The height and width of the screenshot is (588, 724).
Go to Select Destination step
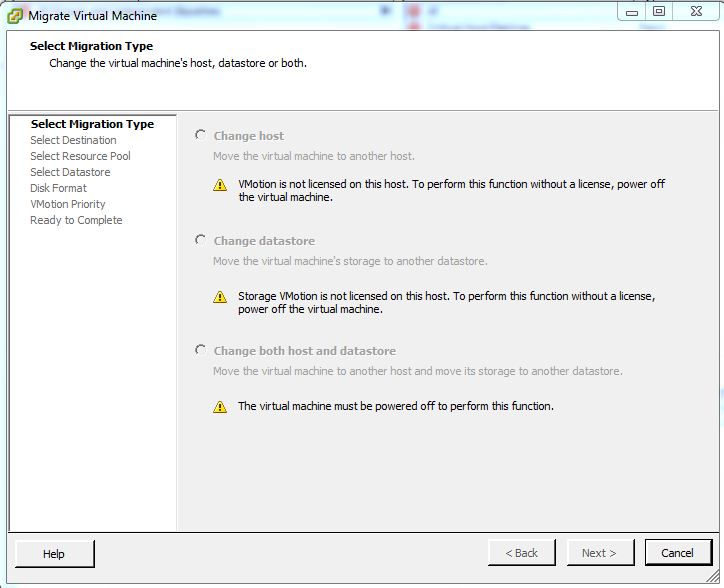coord(73,140)
